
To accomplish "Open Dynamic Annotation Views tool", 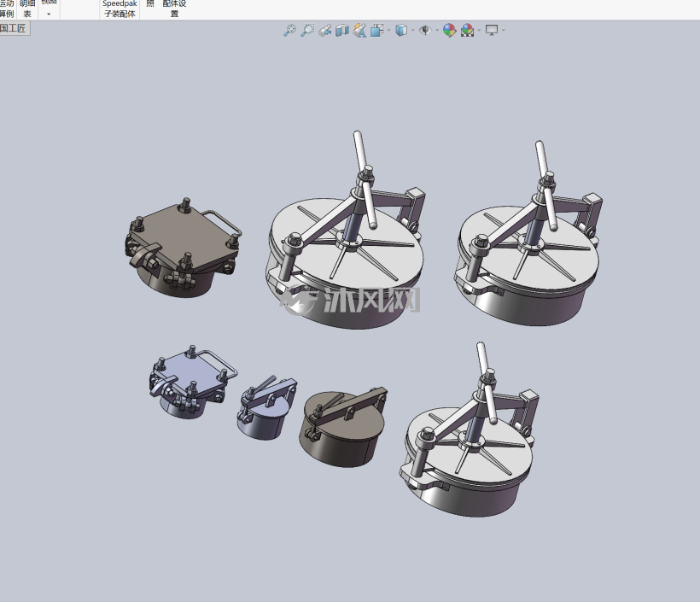I will (359, 30).
